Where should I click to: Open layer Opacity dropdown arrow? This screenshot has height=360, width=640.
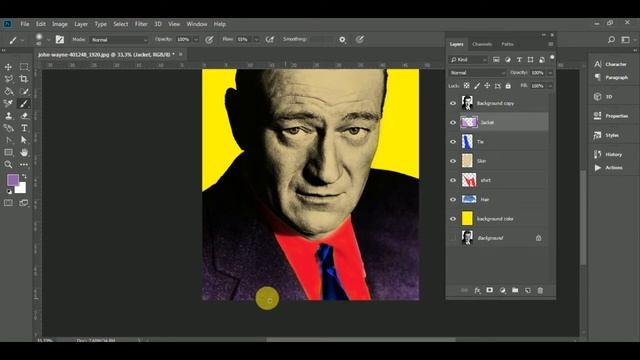tap(550, 73)
